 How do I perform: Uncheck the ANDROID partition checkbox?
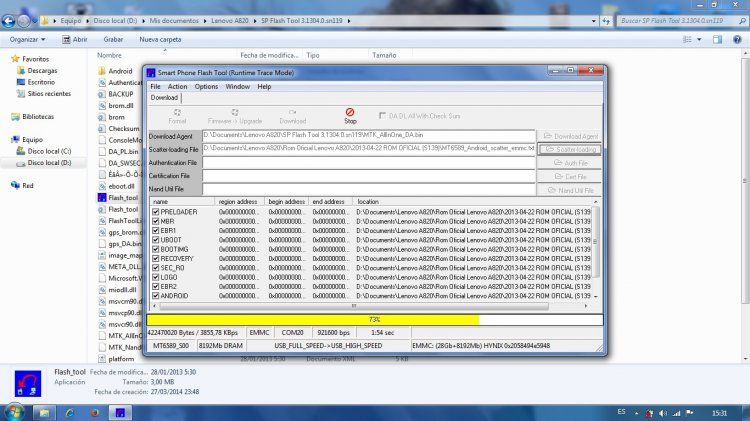155,296
